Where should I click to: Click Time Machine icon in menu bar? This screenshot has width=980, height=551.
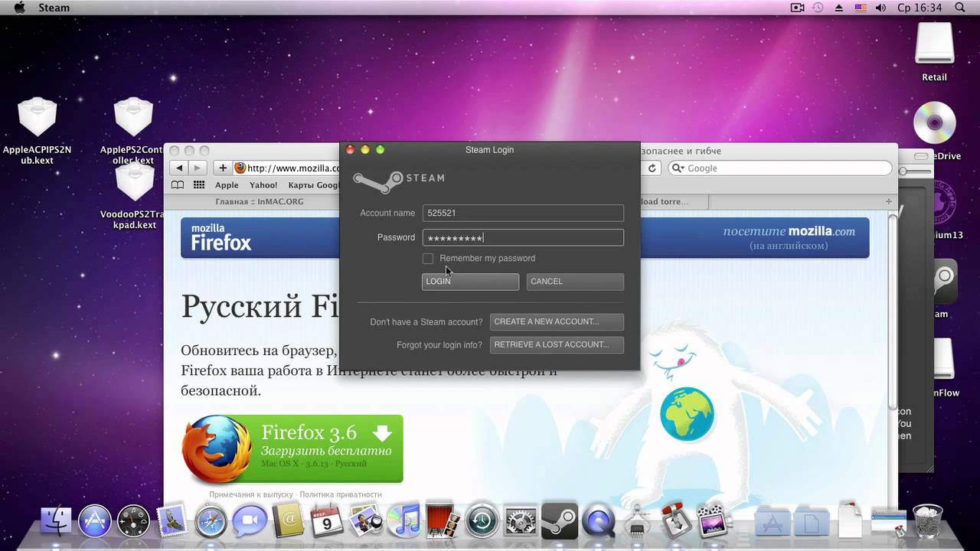click(x=818, y=8)
